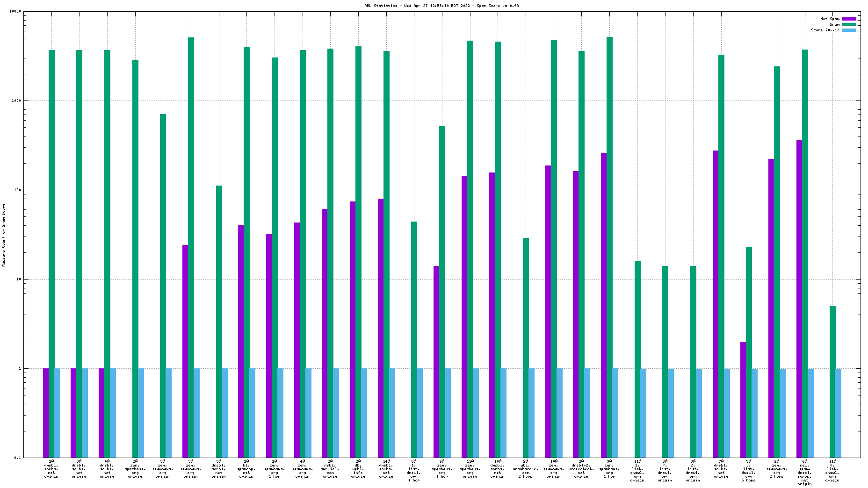The width and height of the screenshot is (868, 488).
Task: Select the blue Score bar for 14@ dnsbl.sorbs.net
Action: point(392,413)
